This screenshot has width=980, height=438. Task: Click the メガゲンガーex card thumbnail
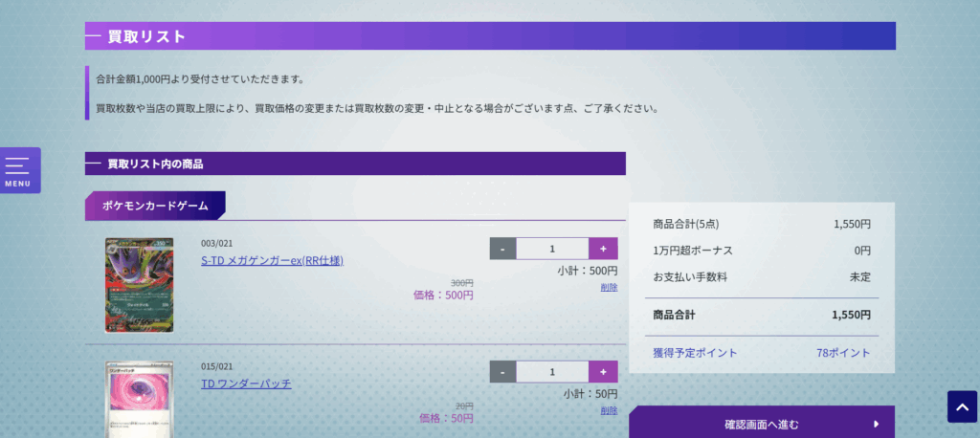[x=140, y=285]
